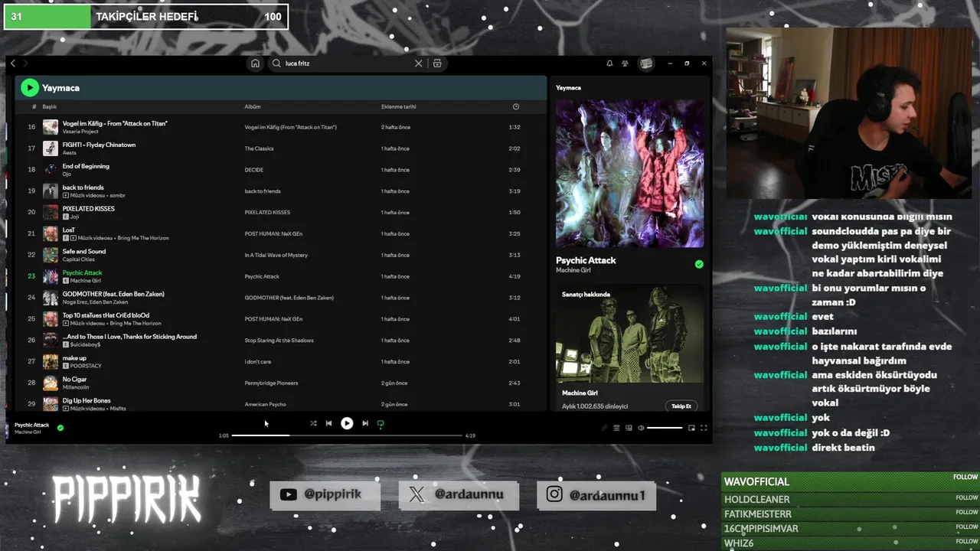Sort by Başlık column header
The width and height of the screenshot is (980, 551).
50,106
